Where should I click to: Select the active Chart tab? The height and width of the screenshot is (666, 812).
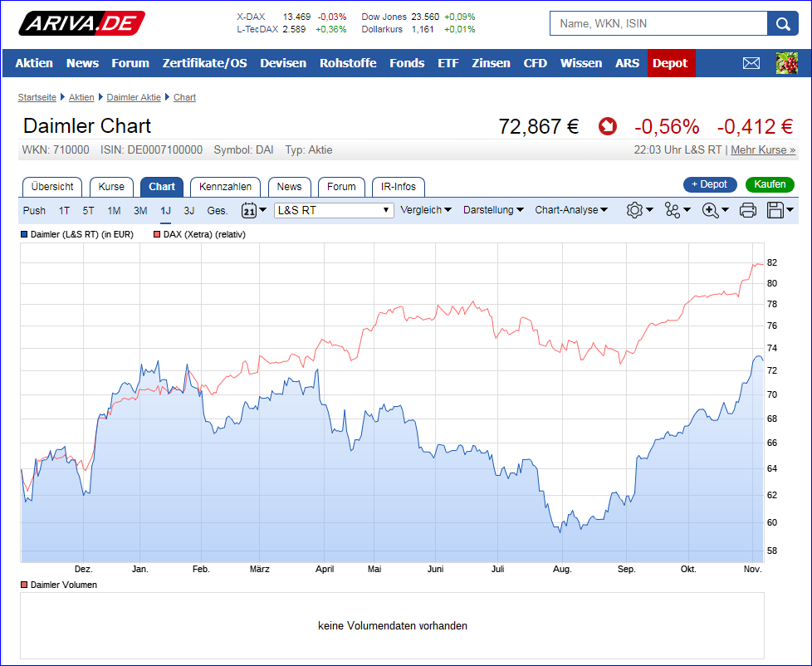[162, 187]
